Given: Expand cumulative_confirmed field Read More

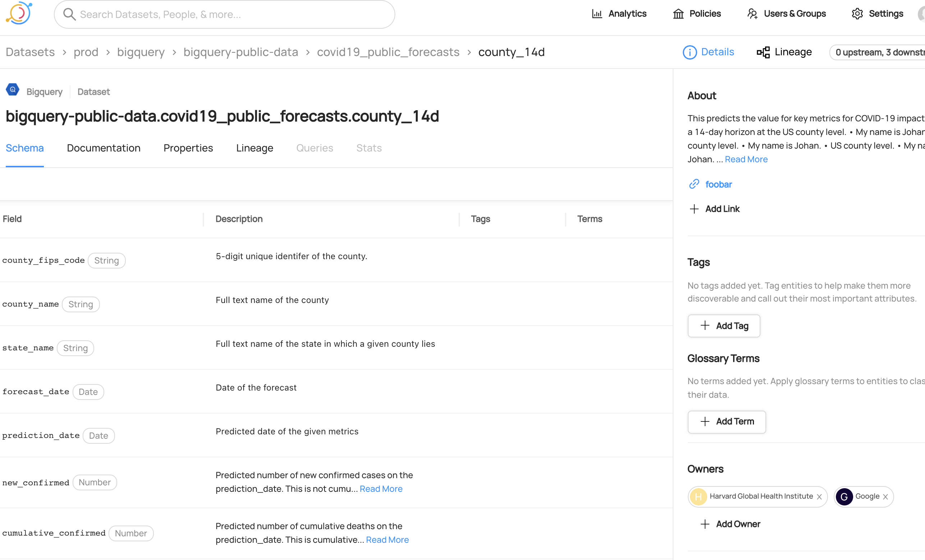Looking at the screenshot, I should coord(387,540).
